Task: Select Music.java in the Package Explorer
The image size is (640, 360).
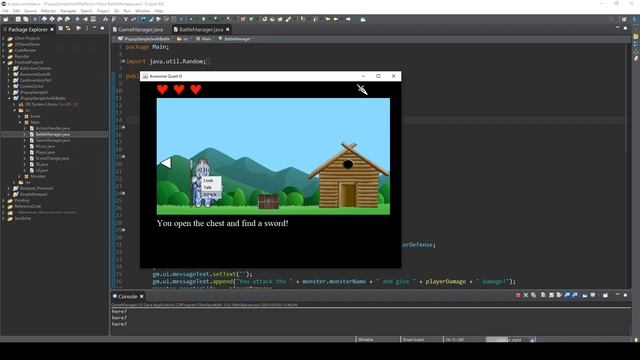Action: [45, 146]
